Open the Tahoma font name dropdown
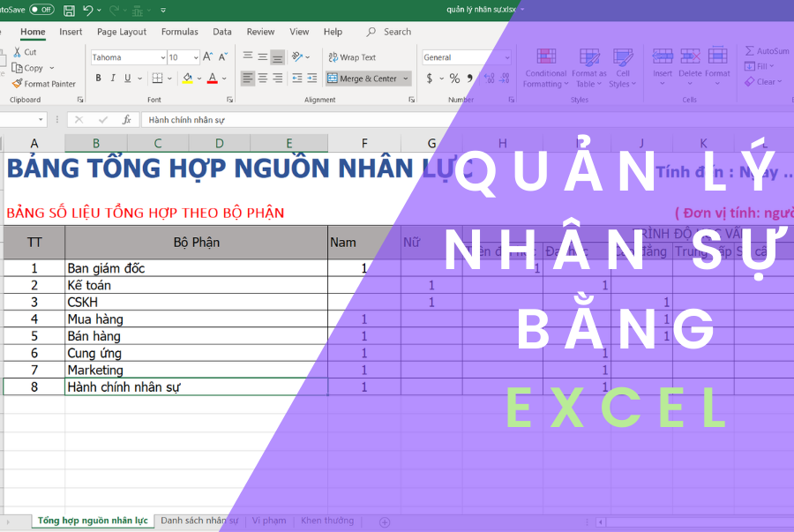 coord(163,57)
